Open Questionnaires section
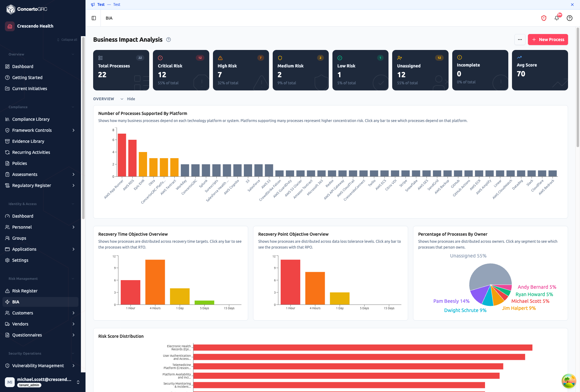580x392 pixels. pos(40,335)
